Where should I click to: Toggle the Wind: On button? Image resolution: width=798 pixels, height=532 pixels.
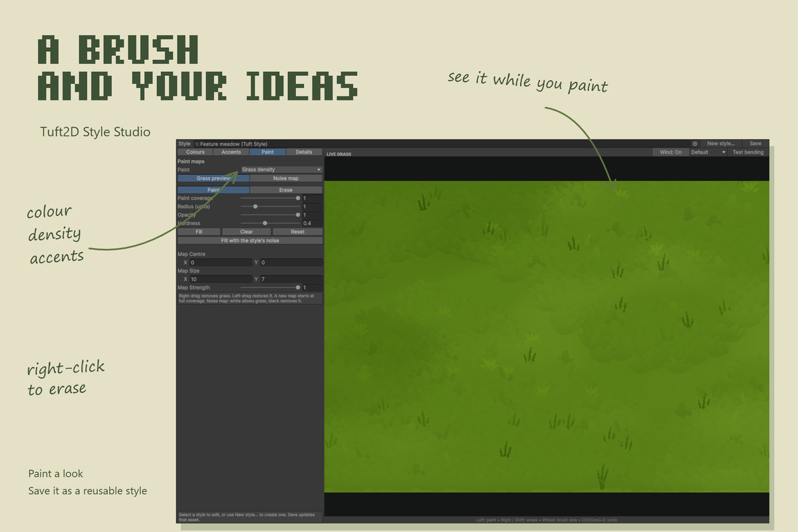[670, 152]
